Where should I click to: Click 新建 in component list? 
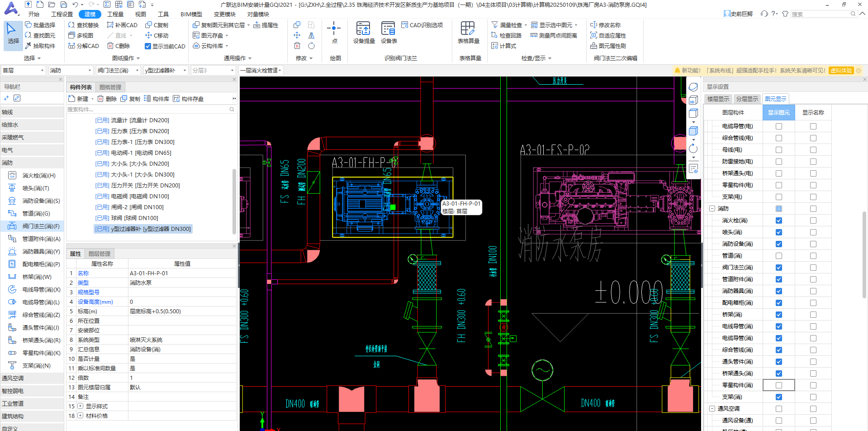pyautogui.click(x=79, y=99)
